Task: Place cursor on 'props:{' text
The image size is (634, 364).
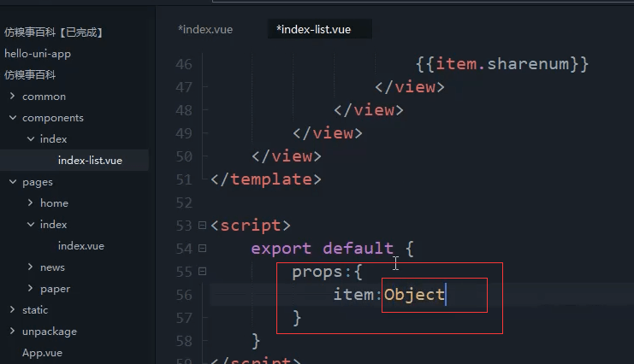Action: point(327,272)
